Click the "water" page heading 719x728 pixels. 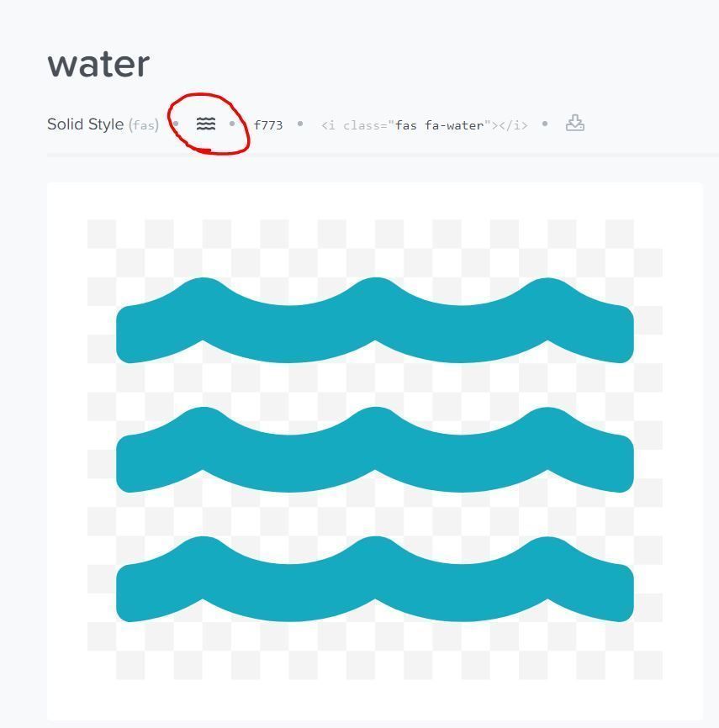(98, 64)
